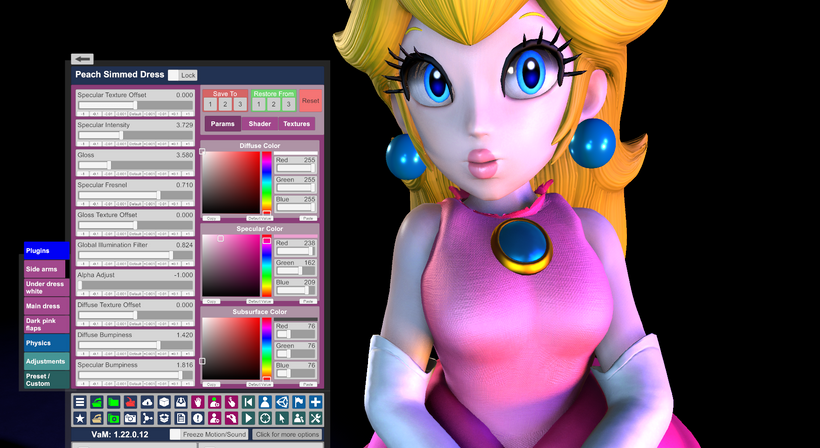Click the white cube package icon
Screen dimensions: 820x448
tap(164, 402)
